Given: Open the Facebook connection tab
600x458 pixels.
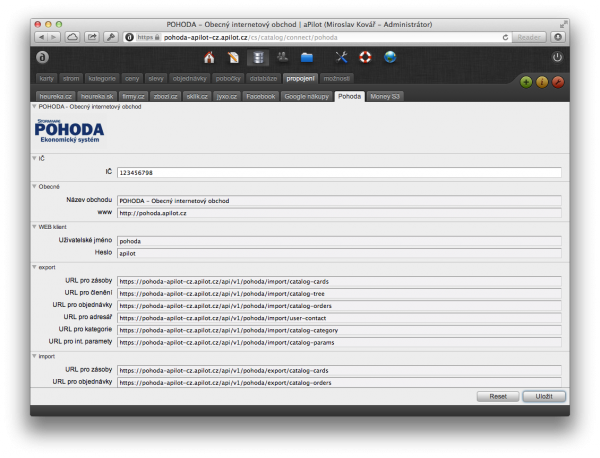Looking at the screenshot, I should point(261,96).
